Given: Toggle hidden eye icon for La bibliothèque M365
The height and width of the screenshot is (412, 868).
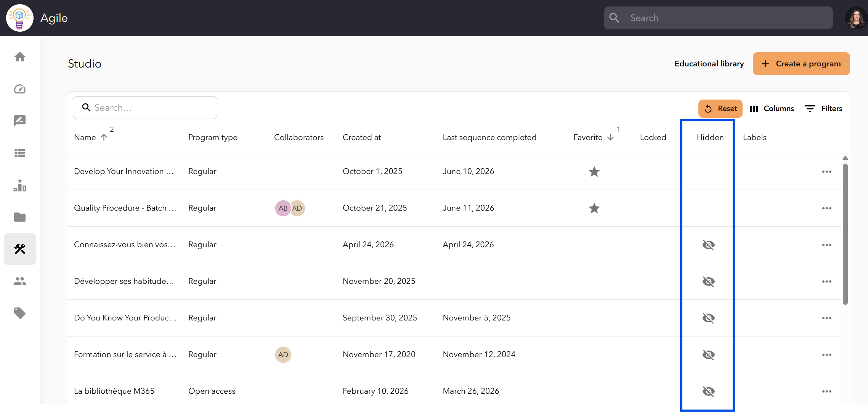Looking at the screenshot, I should pyautogui.click(x=708, y=391).
